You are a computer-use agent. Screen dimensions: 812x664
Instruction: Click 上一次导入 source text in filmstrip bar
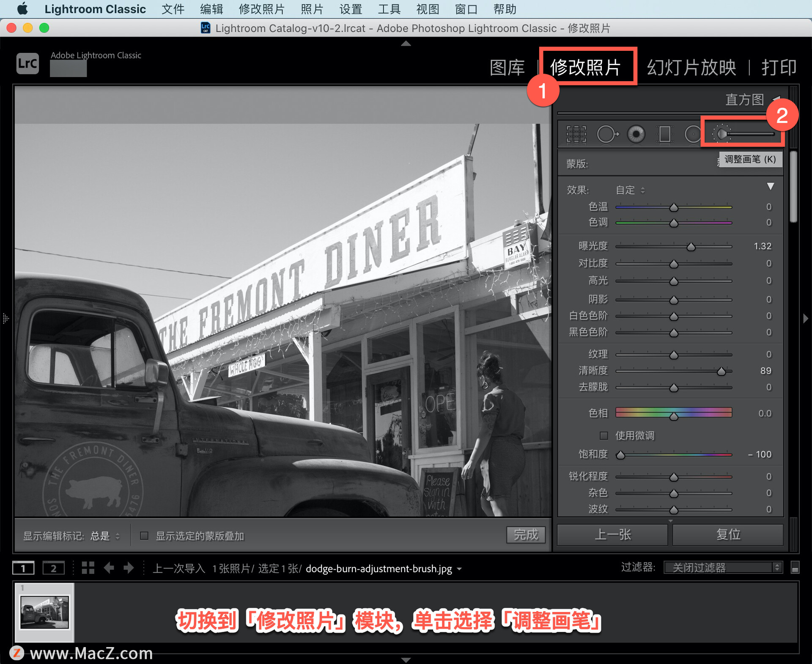(x=178, y=568)
